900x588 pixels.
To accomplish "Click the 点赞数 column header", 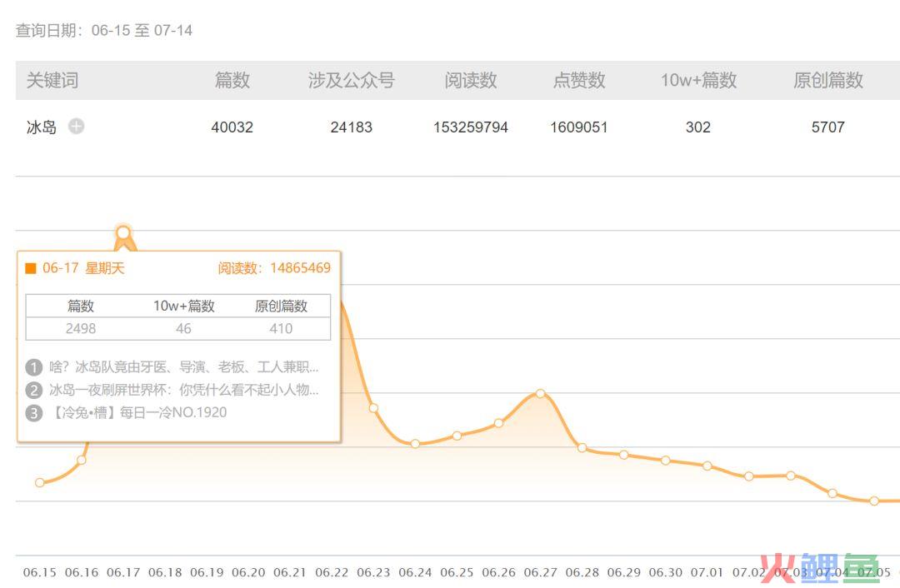I will [579, 80].
